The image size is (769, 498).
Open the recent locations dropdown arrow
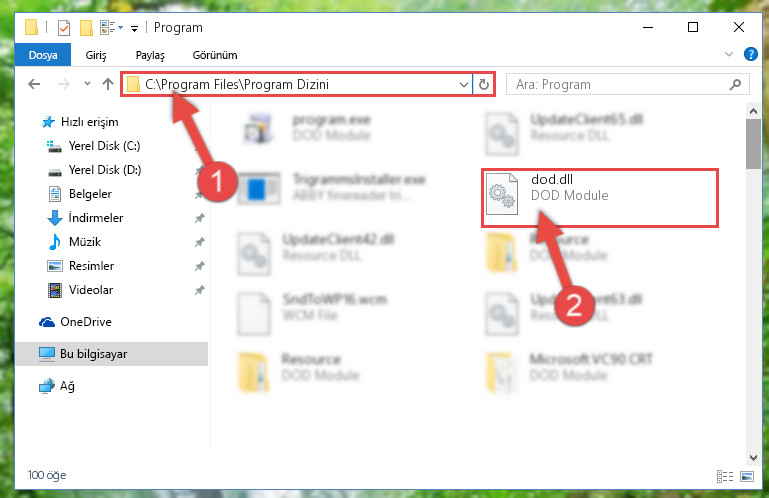(87, 84)
